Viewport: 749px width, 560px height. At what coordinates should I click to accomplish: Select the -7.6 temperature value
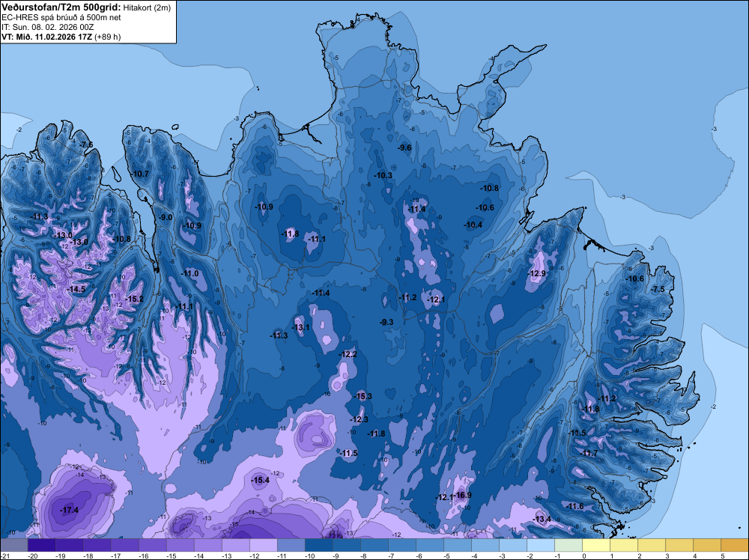pos(86,144)
